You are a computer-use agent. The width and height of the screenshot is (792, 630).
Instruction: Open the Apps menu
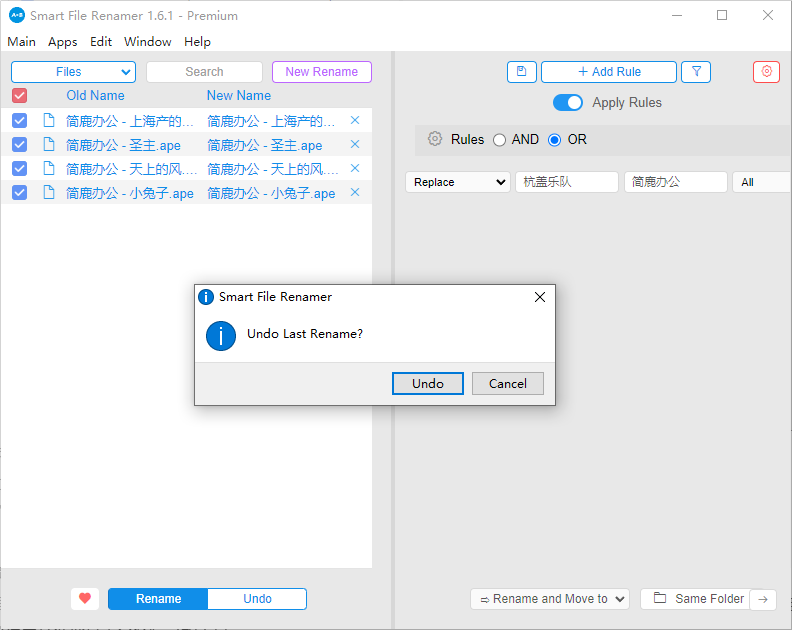tap(63, 42)
